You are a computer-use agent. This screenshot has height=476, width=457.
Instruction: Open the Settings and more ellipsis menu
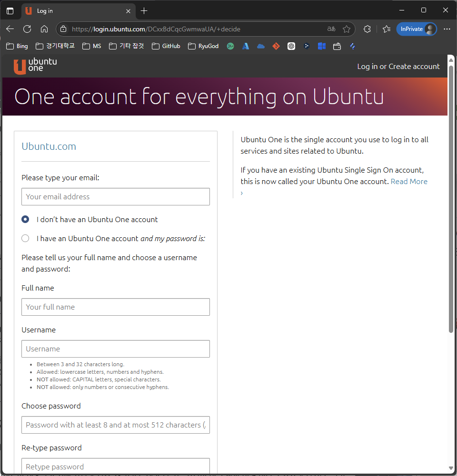click(x=447, y=29)
